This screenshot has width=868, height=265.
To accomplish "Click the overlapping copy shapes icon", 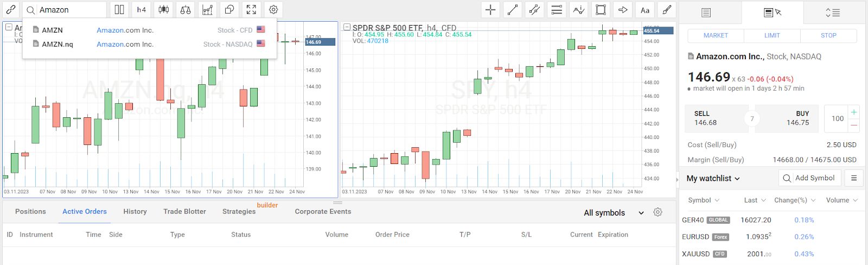I will 229,10.
